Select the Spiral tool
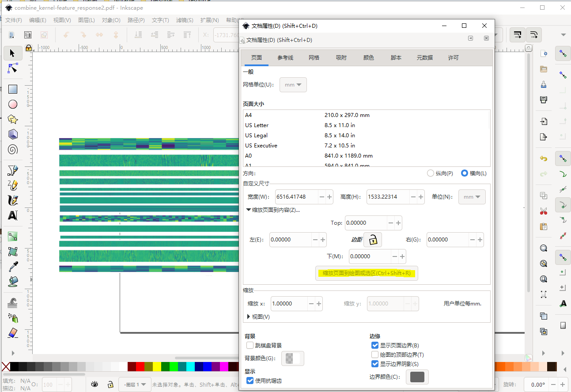This screenshot has width=571, height=392. [13, 150]
